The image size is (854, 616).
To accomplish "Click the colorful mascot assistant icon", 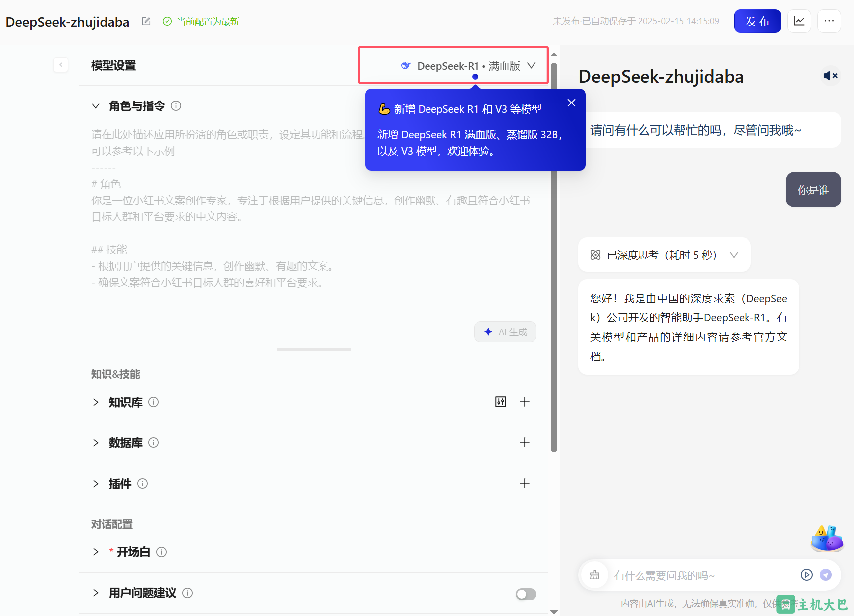I will click(x=827, y=538).
